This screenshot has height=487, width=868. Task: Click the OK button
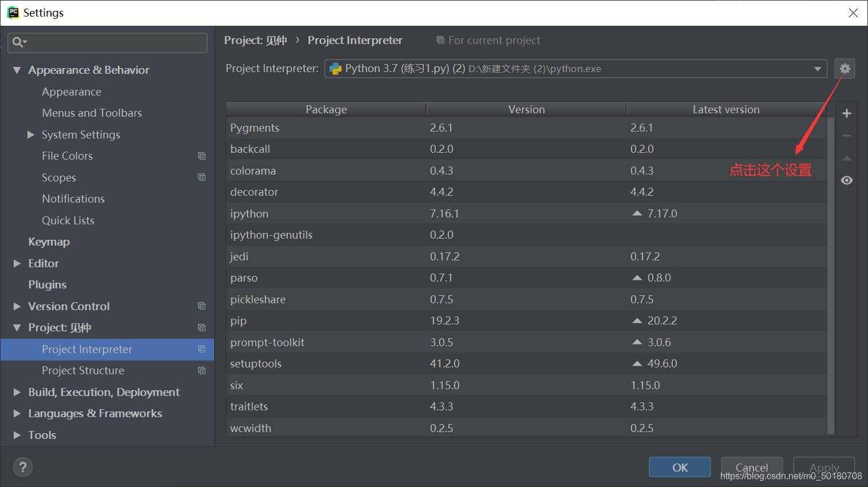click(x=680, y=467)
